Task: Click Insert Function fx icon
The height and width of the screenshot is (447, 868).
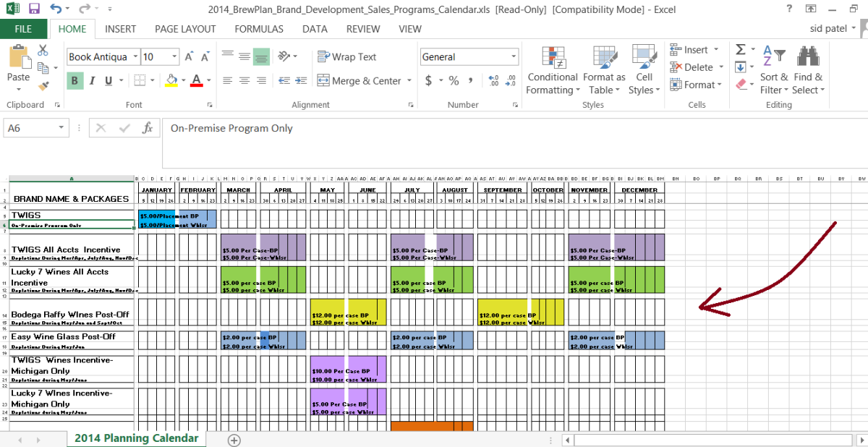Action: tap(148, 128)
